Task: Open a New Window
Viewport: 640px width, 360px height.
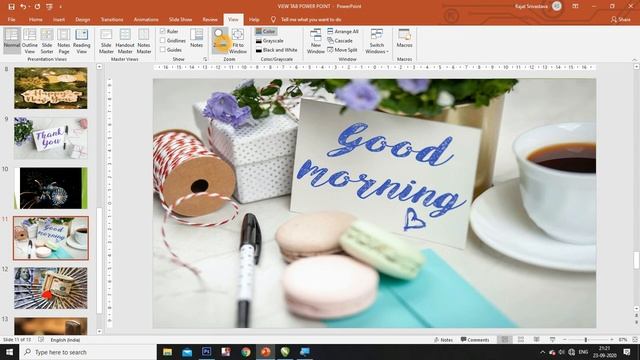Action: [316, 41]
